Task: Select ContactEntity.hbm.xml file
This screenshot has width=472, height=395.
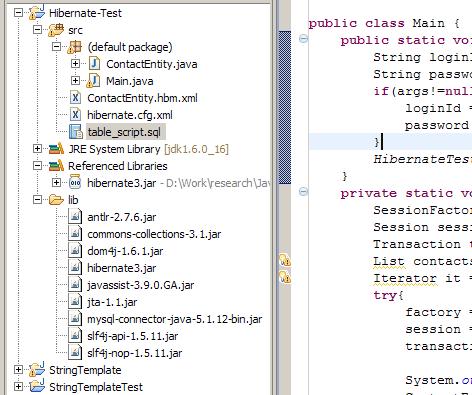Action: pos(142,98)
